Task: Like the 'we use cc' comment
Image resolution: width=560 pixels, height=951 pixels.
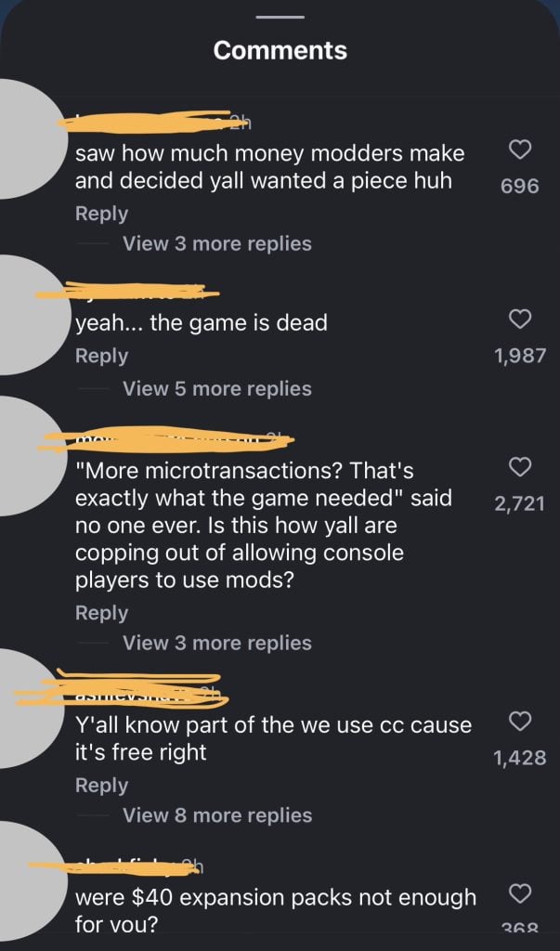Action: click(x=520, y=721)
